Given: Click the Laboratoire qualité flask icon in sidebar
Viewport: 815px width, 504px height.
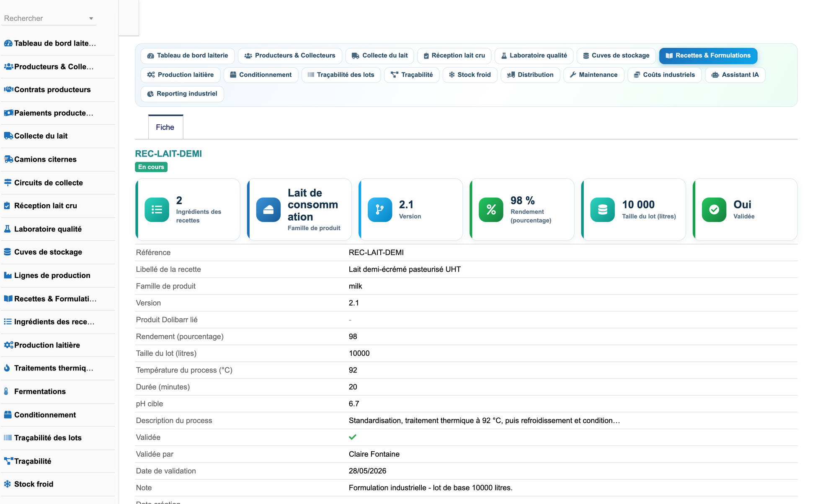Looking at the screenshot, I should [x=7, y=229].
